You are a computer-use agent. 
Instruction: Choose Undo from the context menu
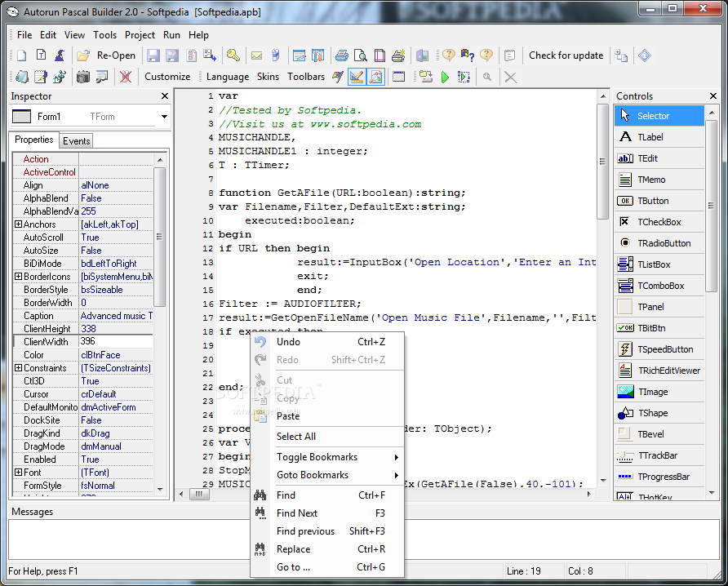click(327, 342)
